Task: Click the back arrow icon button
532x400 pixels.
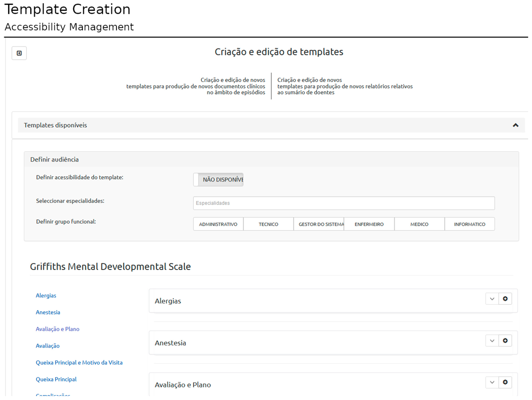Action: pyautogui.click(x=19, y=53)
